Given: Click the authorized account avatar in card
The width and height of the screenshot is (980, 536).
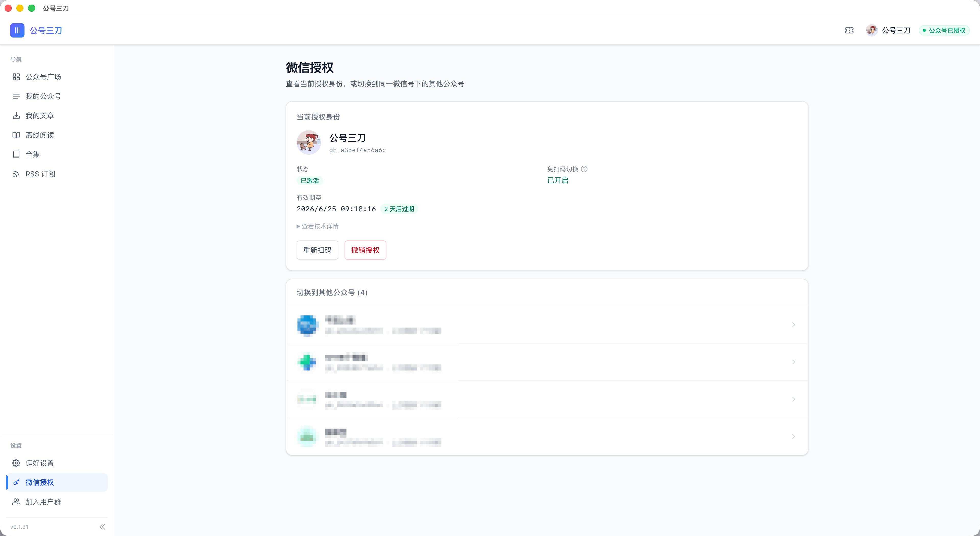Looking at the screenshot, I should (309, 142).
